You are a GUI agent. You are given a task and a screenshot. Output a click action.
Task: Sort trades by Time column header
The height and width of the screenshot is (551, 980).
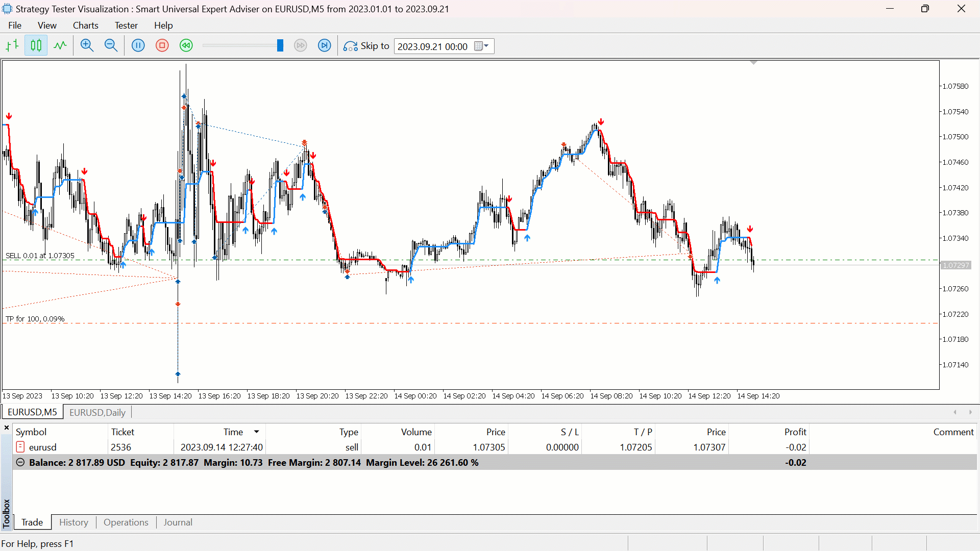pyautogui.click(x=233, y=432)
